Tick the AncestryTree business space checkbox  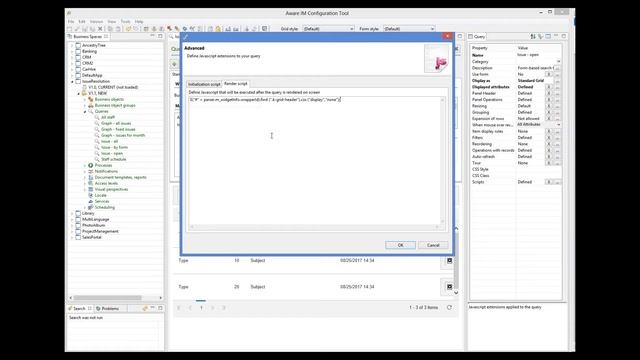coord(78,45)
